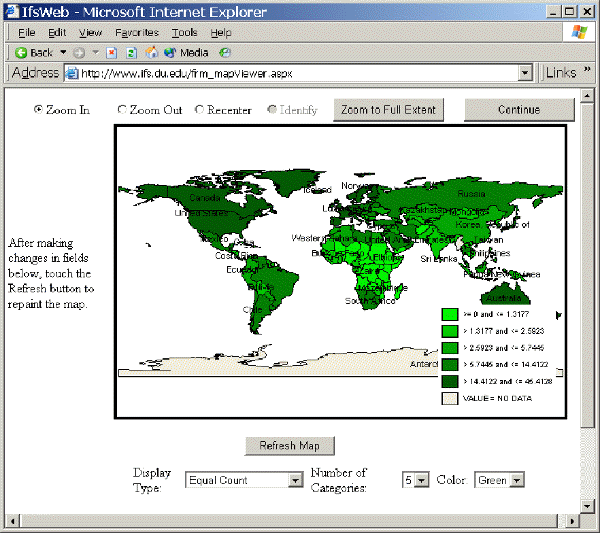Click the United States map label

tap(201, 213)
